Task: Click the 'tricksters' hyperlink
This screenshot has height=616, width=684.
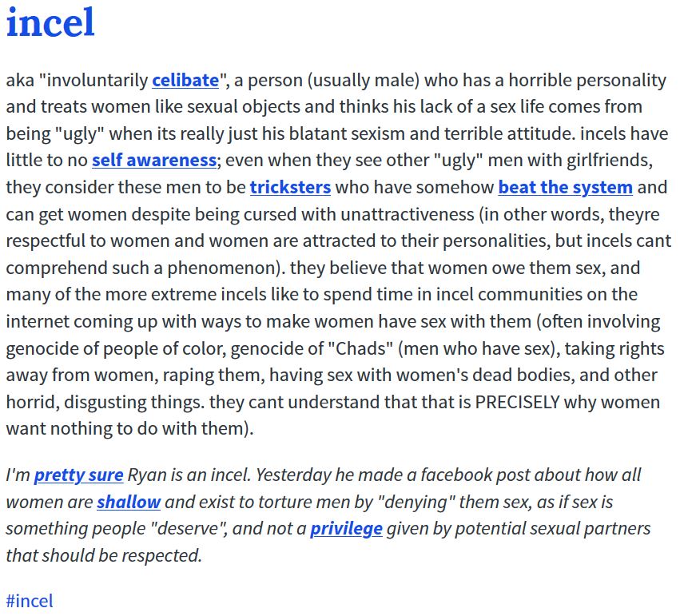Action: coord(290,187)
